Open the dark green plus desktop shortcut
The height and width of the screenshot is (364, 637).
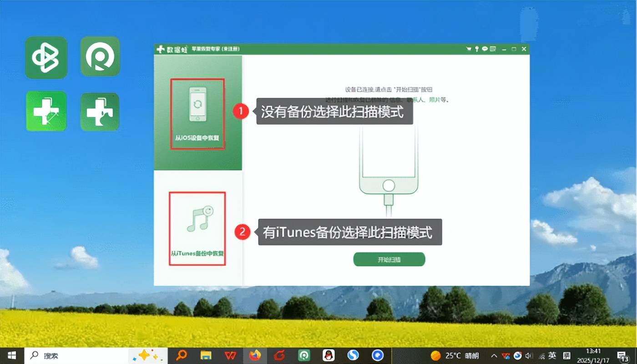coord(100,112)
